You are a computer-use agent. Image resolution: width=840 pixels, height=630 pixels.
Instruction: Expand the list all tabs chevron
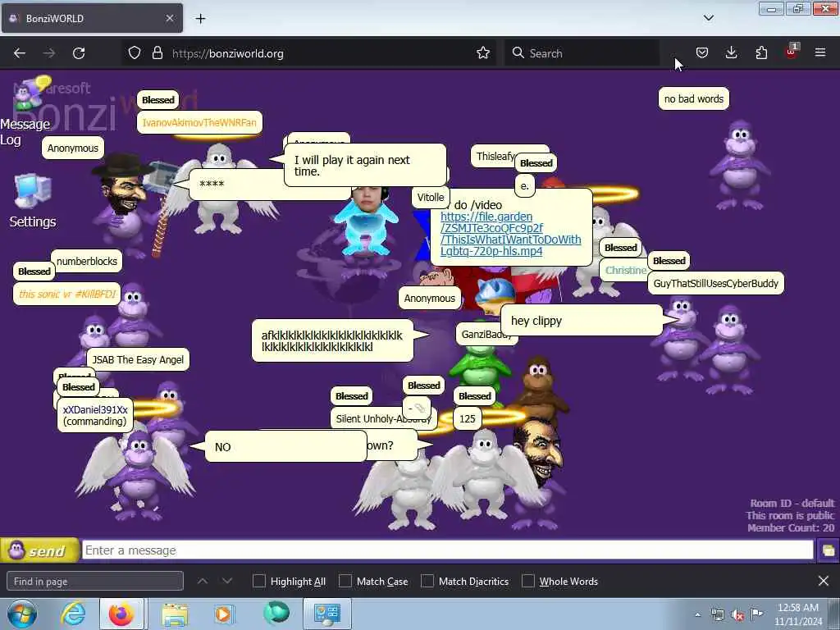click(x=709, y=18)
